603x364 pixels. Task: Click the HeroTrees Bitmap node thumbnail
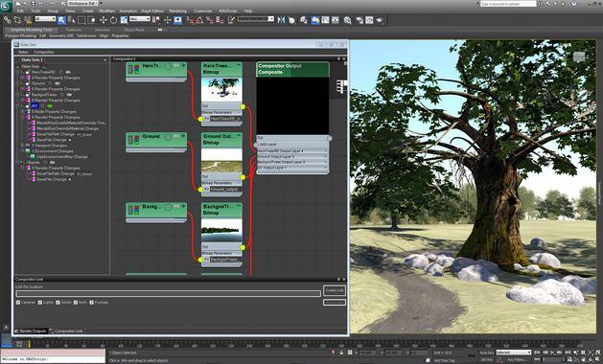point(221,89)
